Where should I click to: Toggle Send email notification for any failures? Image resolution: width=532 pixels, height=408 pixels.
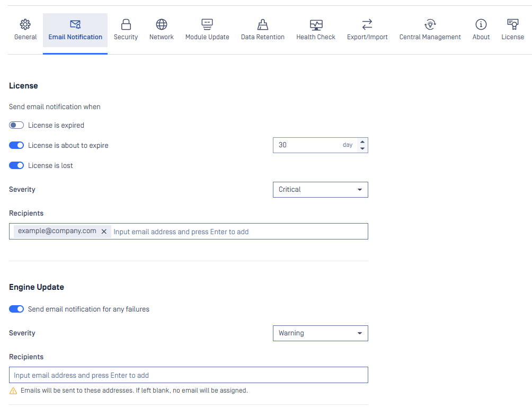[16, 309]
